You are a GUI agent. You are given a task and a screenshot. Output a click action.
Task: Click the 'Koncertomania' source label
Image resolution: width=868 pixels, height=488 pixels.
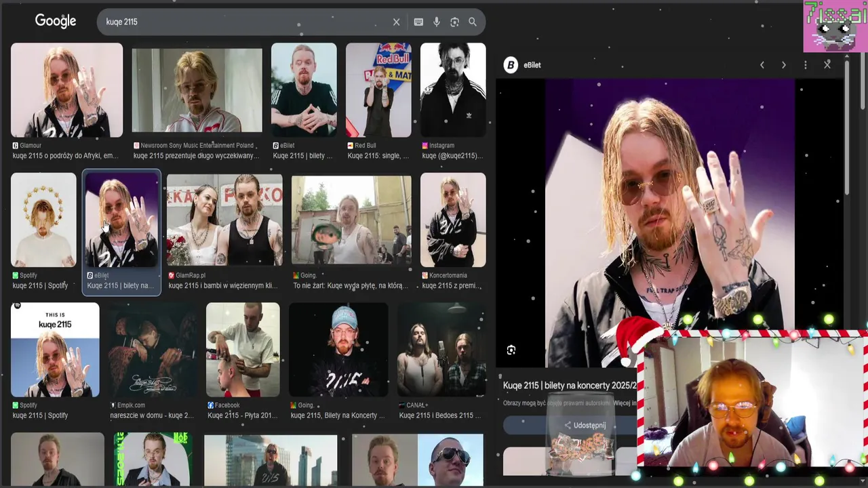(x=448, y=276)
